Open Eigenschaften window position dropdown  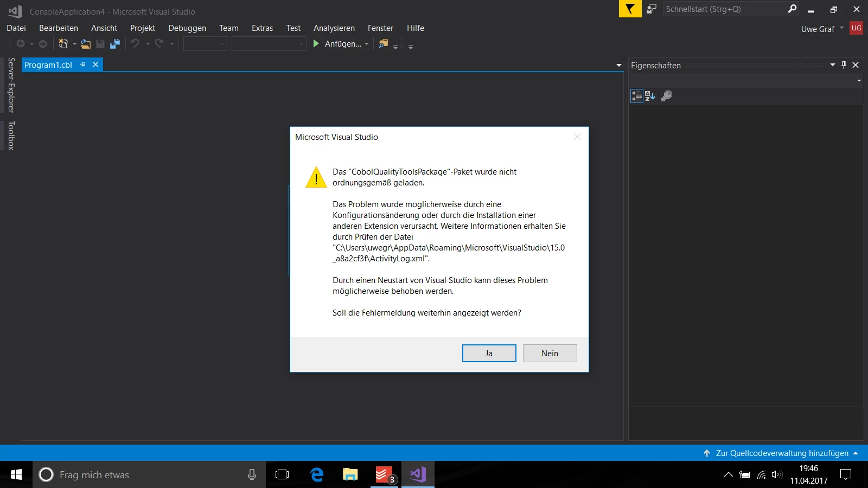click(833, 65)
